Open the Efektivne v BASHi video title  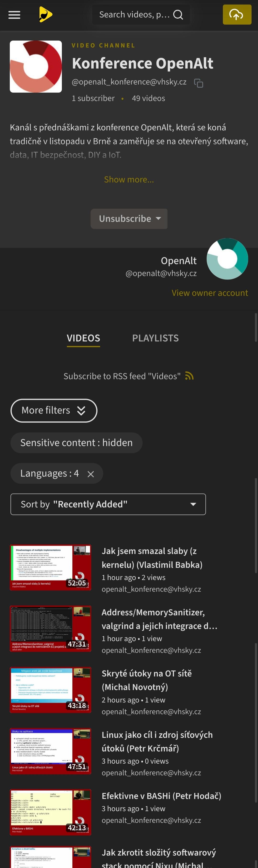(161, 796)
